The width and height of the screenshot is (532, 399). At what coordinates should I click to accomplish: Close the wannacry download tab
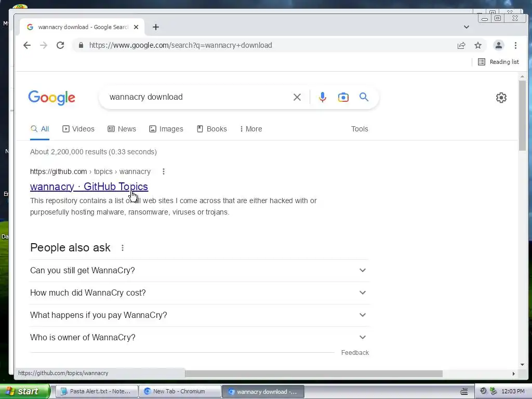coord(136,27)
